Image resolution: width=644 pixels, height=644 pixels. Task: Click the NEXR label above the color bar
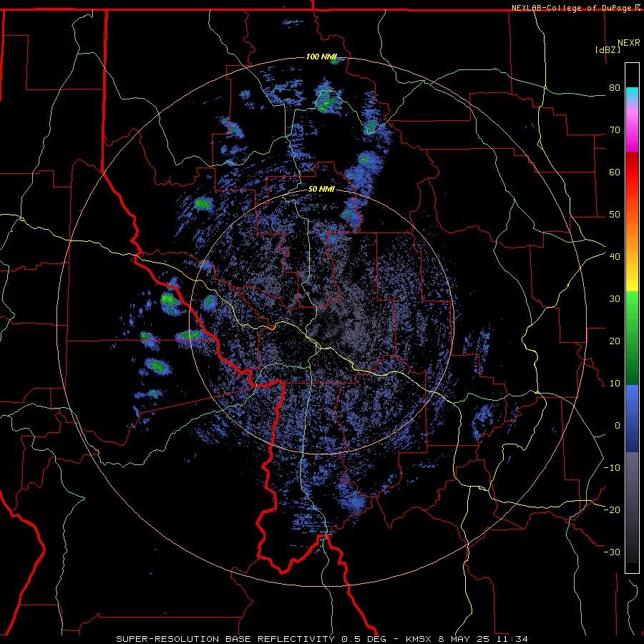coord(629,43)
